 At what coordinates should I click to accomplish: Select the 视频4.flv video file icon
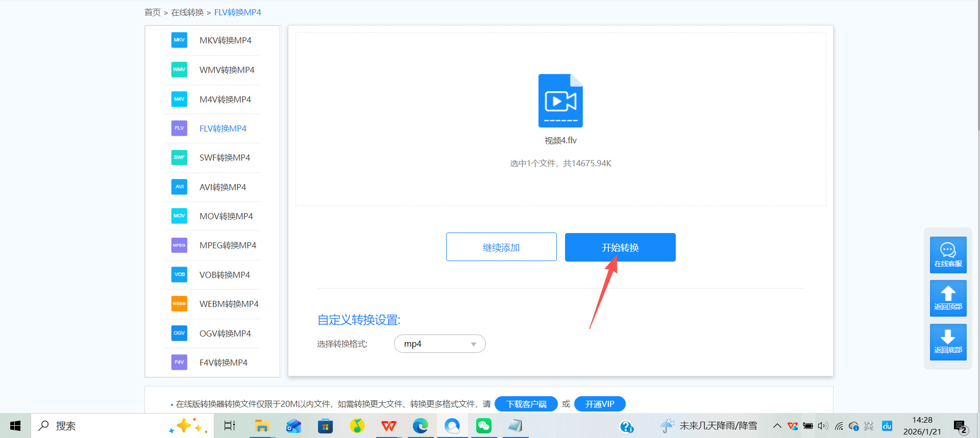560,100
